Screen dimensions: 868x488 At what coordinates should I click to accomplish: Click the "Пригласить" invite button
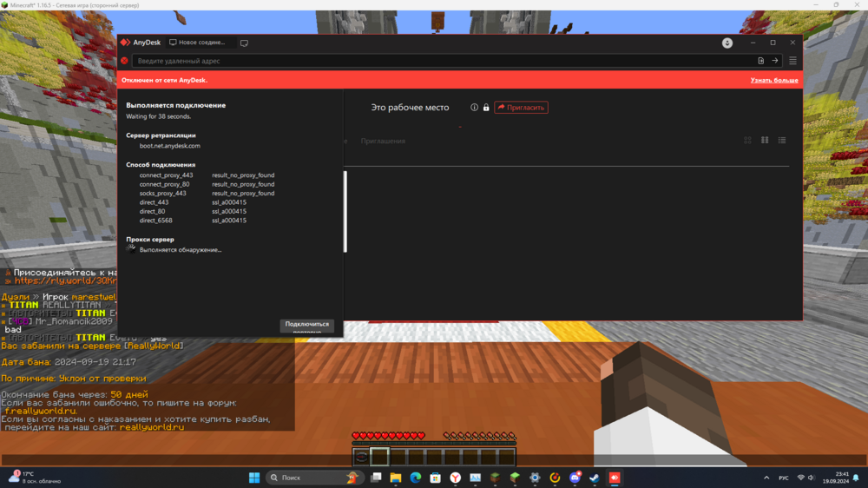(x=521, y=108)
